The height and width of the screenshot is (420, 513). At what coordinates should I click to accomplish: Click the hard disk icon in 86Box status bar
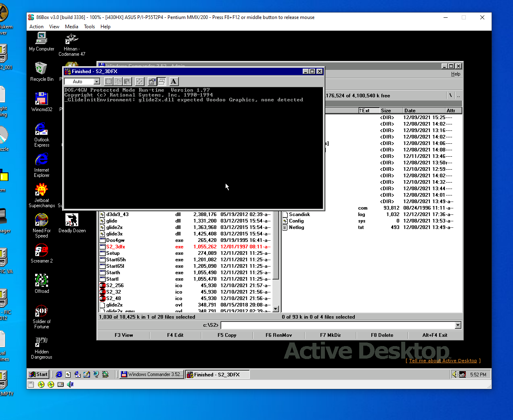[x=61, y=384]
